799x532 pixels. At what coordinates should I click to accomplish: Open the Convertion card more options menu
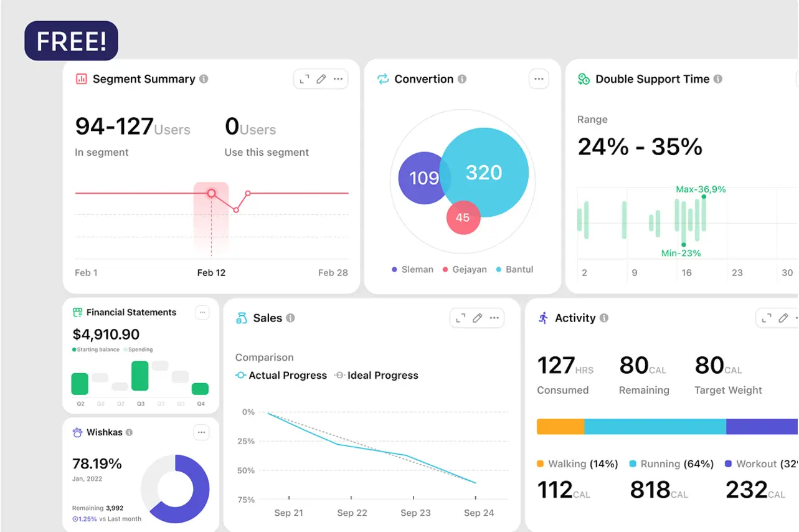[539, 79]
